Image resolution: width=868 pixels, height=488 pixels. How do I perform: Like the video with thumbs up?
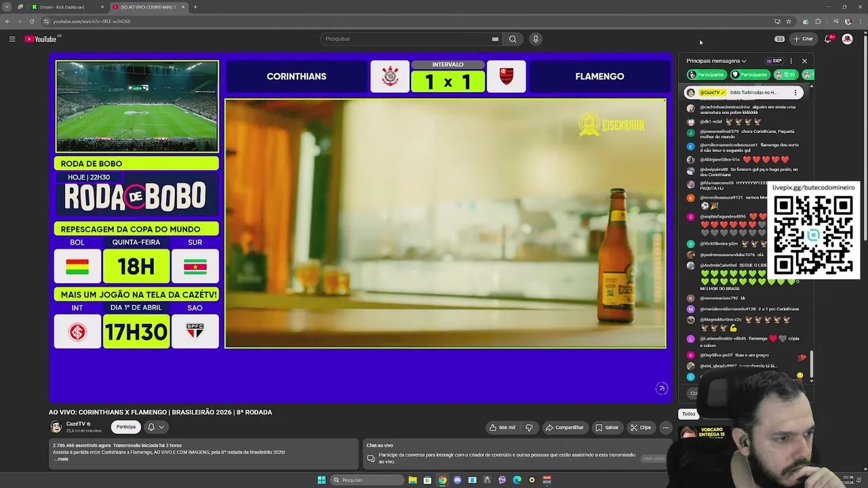(x=502, y=427)
